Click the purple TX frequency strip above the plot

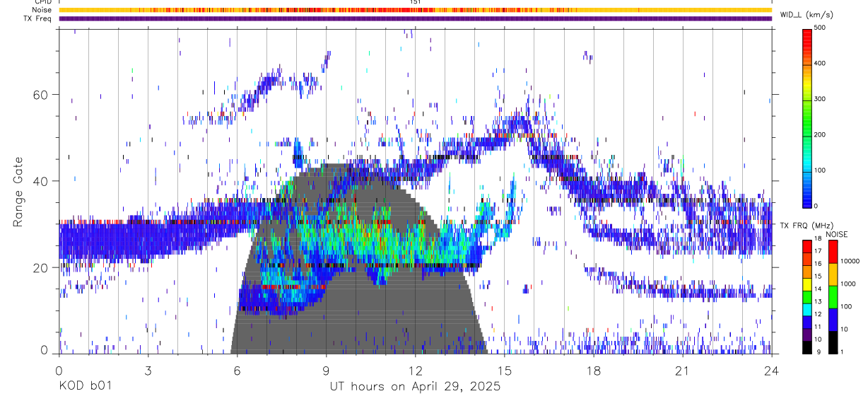(415, 18)
